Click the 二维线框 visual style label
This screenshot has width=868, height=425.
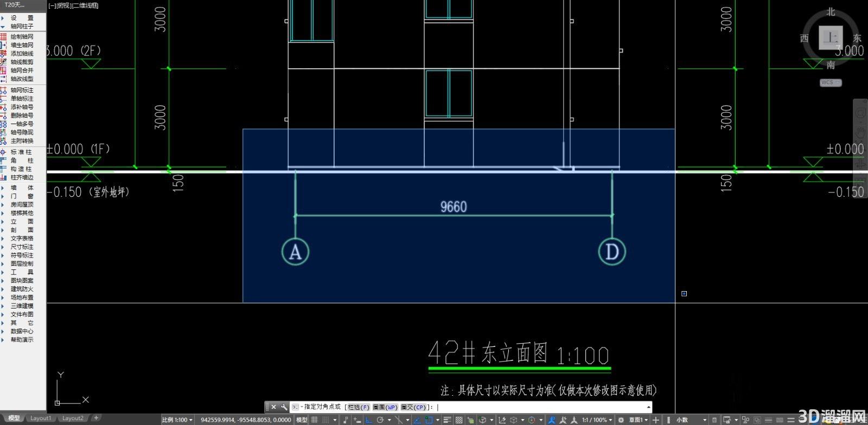[85, 5]
